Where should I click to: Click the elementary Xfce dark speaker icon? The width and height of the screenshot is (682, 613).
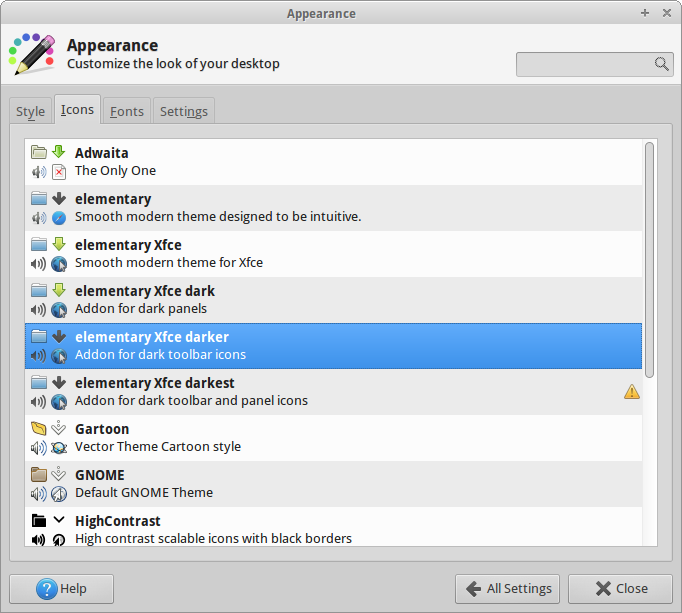[39, 310]
